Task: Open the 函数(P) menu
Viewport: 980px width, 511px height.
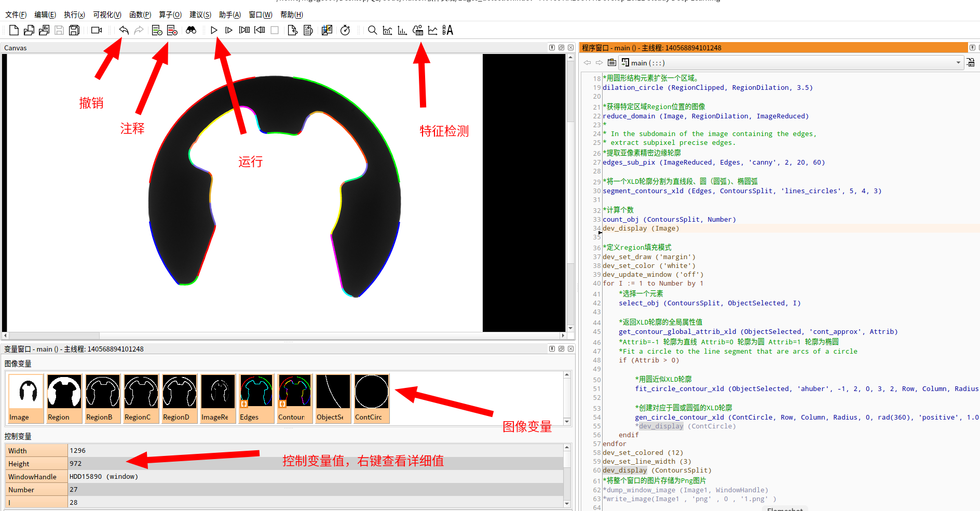Action: (x=140, y=15)
